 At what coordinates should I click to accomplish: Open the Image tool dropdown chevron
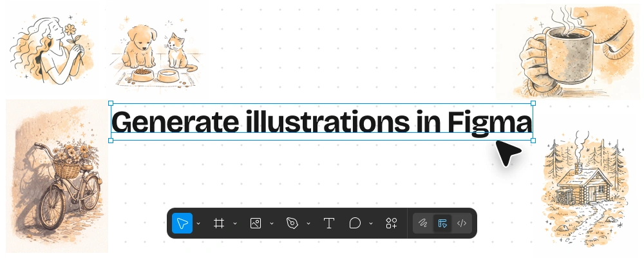click(x=272, y=224)
